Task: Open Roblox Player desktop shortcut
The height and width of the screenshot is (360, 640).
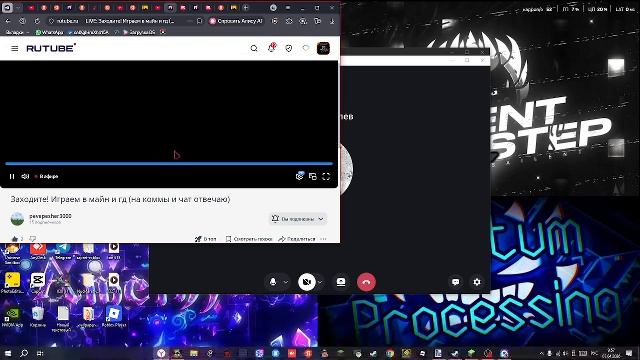Action: [113, 317]
